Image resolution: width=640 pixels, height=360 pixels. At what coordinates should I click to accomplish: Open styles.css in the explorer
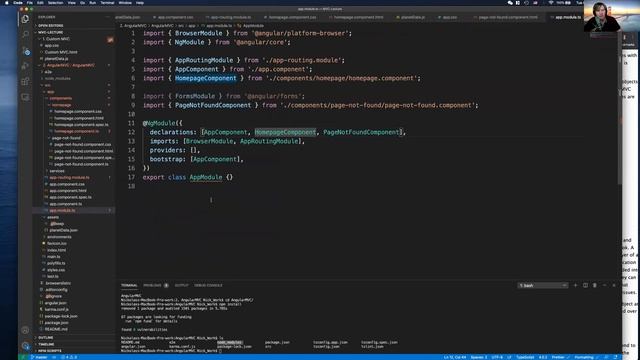pyautogui.click(x=56, y=270)
